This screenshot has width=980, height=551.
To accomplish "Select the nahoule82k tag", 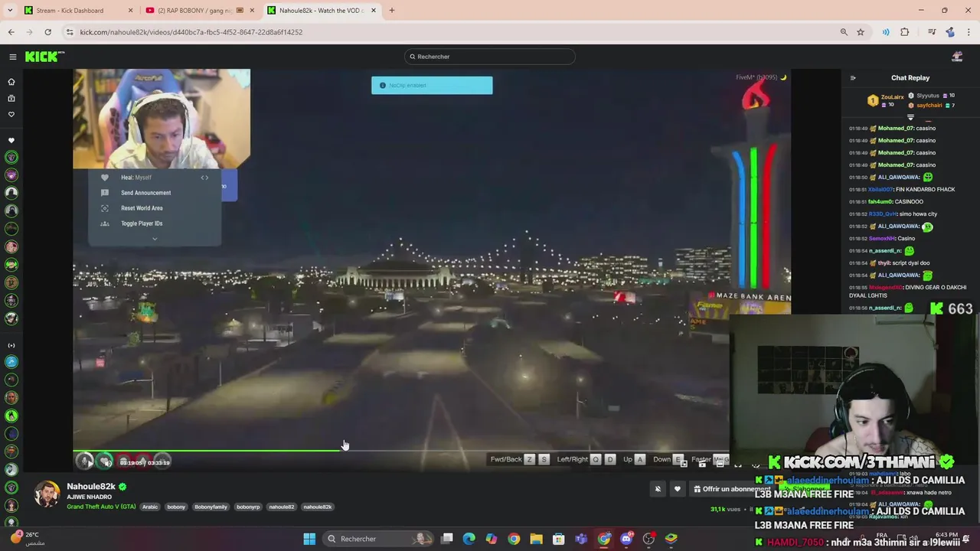I will [318, 507].
